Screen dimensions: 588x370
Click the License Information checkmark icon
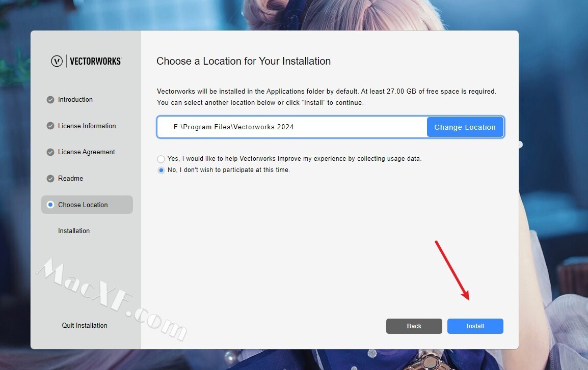point(50,126)
